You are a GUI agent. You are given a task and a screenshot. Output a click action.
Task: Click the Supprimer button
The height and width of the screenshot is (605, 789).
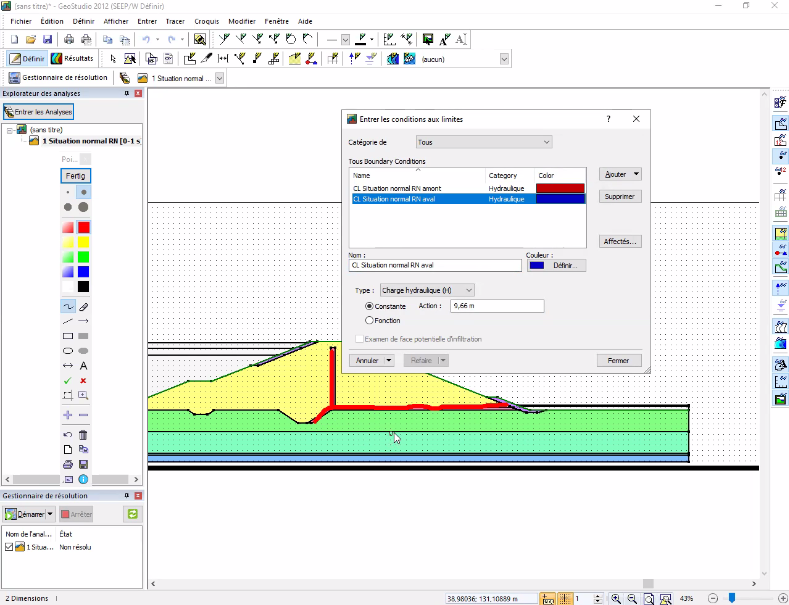tap(620, 196)
